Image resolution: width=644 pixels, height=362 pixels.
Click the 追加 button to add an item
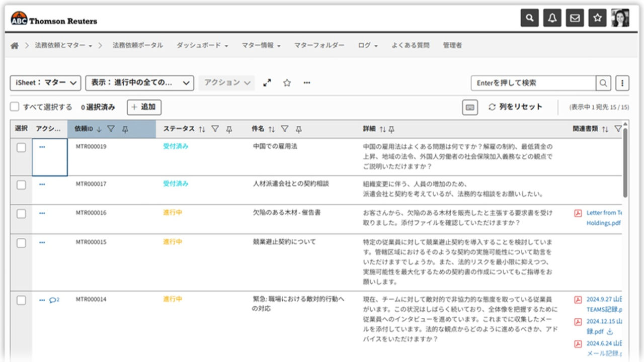[144, 107]
